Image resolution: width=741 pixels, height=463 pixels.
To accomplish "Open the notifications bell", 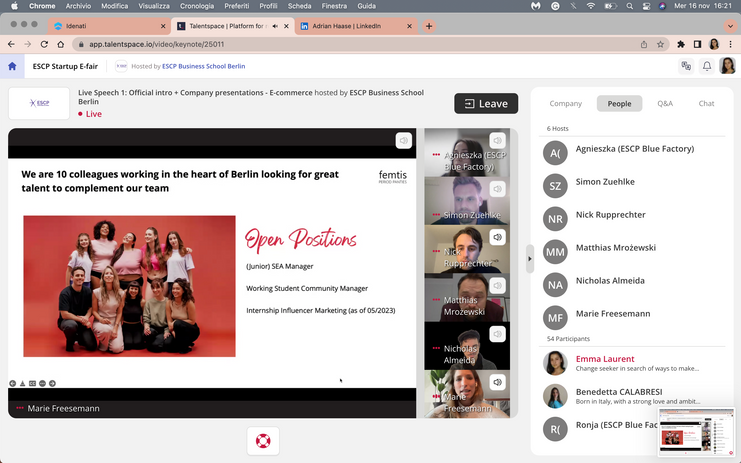I will click(707, 66).
